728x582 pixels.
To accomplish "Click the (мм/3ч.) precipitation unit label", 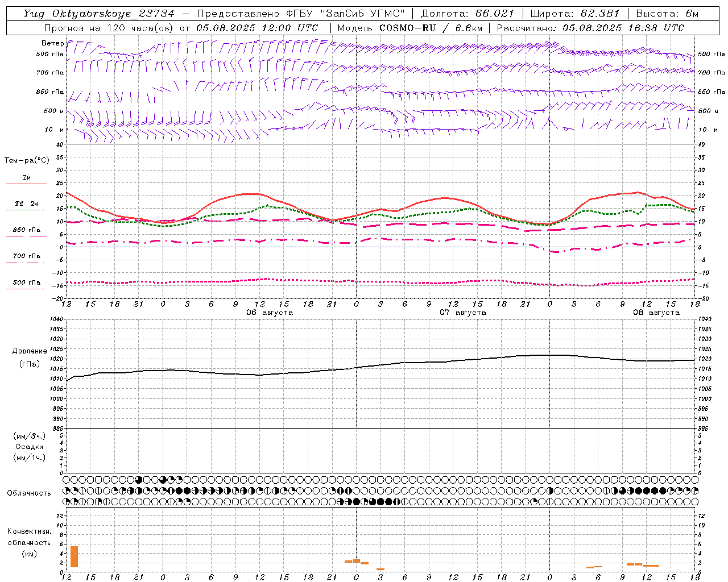I will pos(30,436).
